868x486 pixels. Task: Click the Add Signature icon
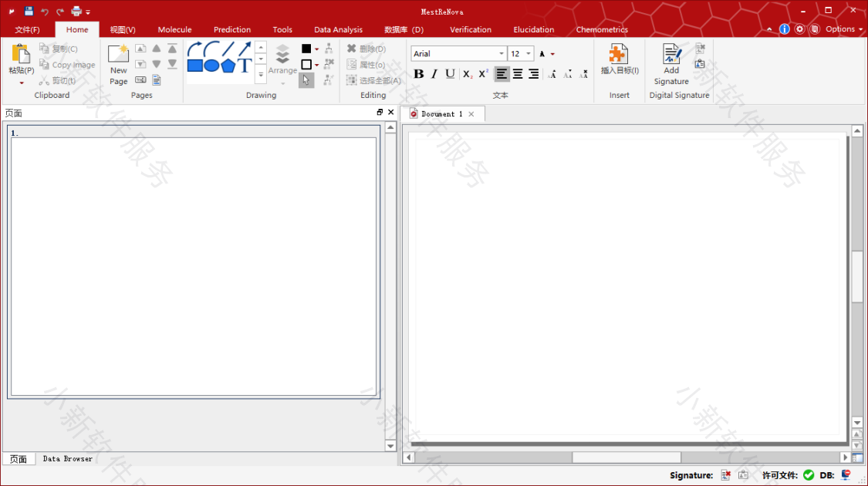(x=671, y=54)
